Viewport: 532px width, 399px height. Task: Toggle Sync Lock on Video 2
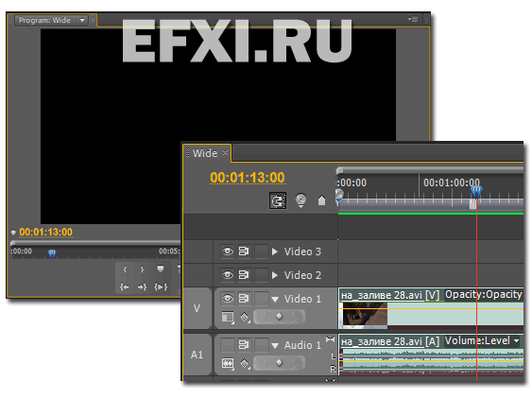coord(244,275)
